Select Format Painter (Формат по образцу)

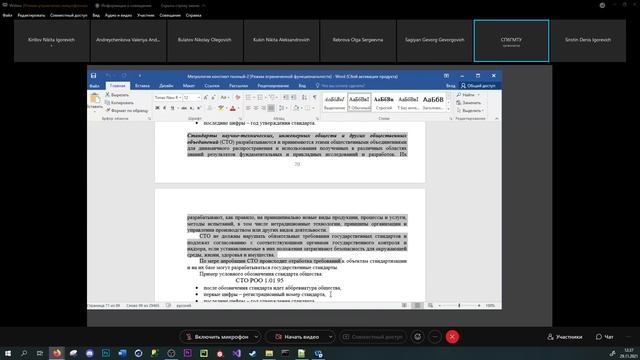[127, 110]
